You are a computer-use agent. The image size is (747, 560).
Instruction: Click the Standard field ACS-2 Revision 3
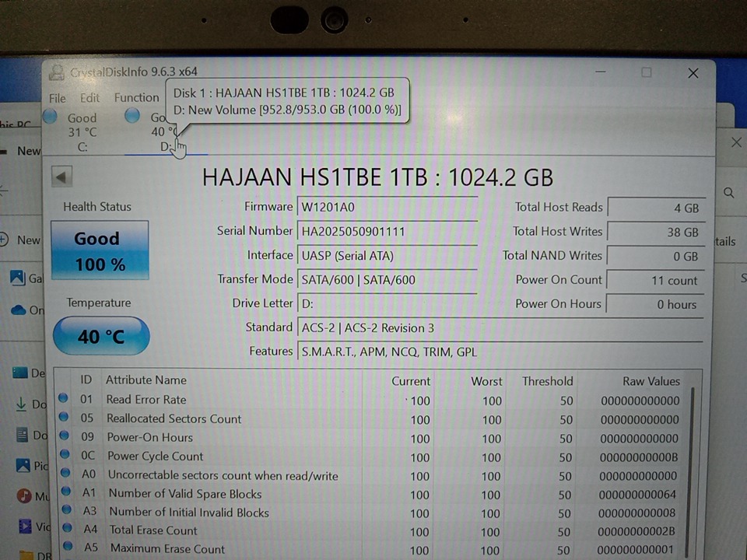500,328
